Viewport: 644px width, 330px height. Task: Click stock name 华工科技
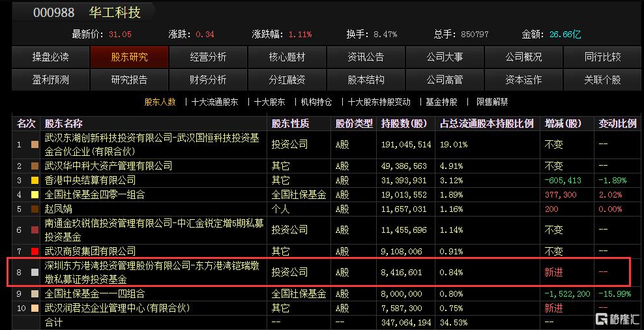tap(115, 13)
